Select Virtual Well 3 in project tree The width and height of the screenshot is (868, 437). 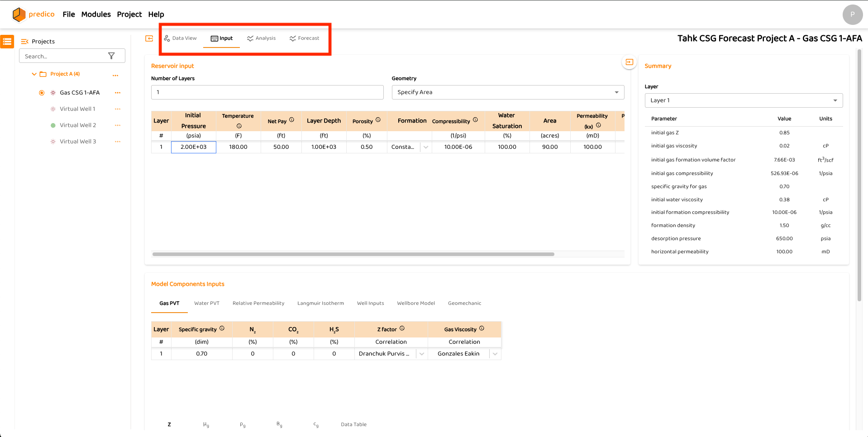tap(77, 142)
